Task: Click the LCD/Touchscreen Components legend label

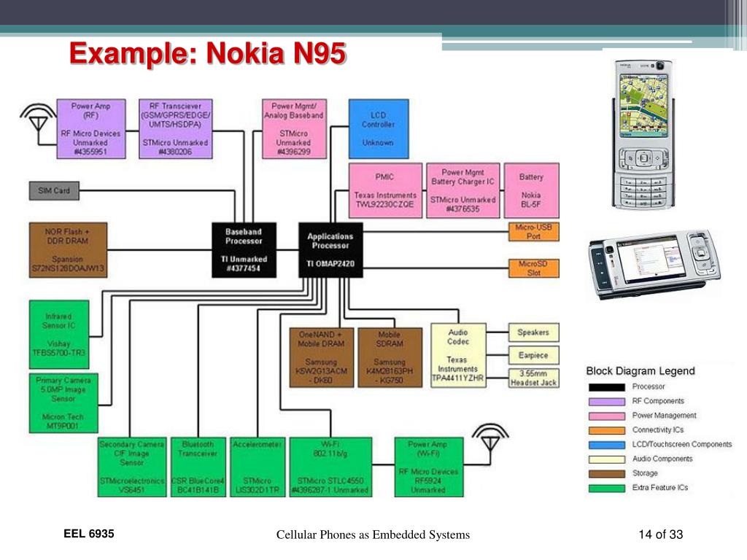Action: coord(682,444)
